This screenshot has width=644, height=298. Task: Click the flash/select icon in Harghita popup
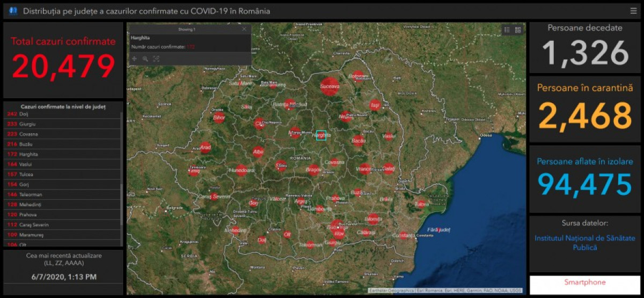pyautogui.click(x=156, y=59)
